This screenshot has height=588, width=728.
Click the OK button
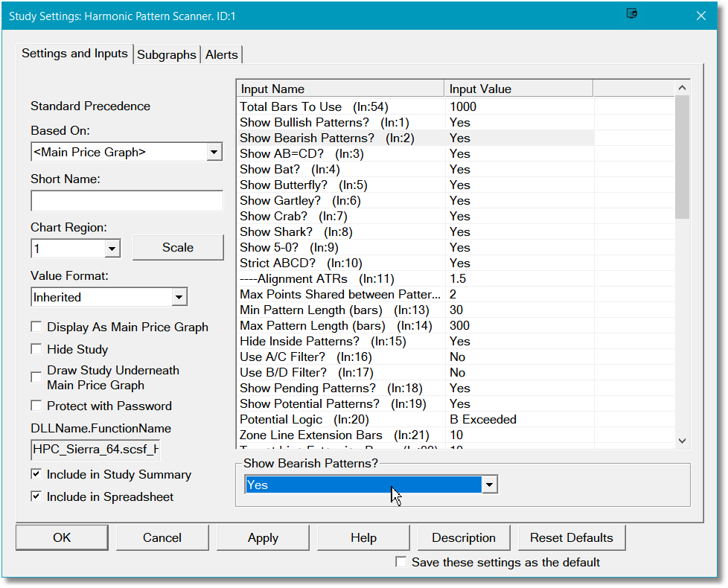tap(62, 537)
